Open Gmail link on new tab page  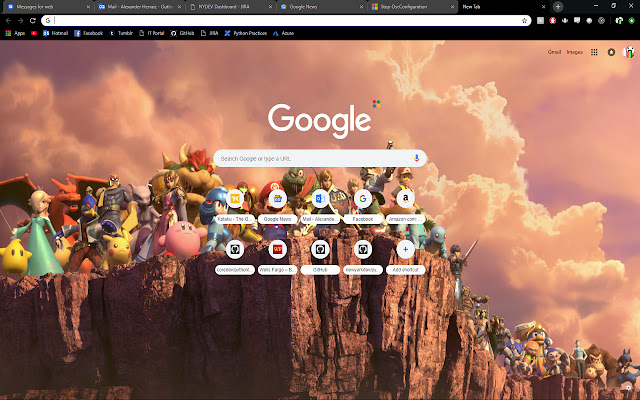coord(554,52)
